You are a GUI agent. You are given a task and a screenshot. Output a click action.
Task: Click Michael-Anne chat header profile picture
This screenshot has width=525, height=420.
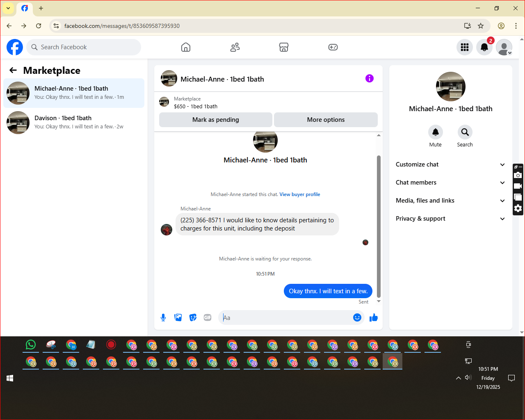pyautogui.click(x=169, y=78)
